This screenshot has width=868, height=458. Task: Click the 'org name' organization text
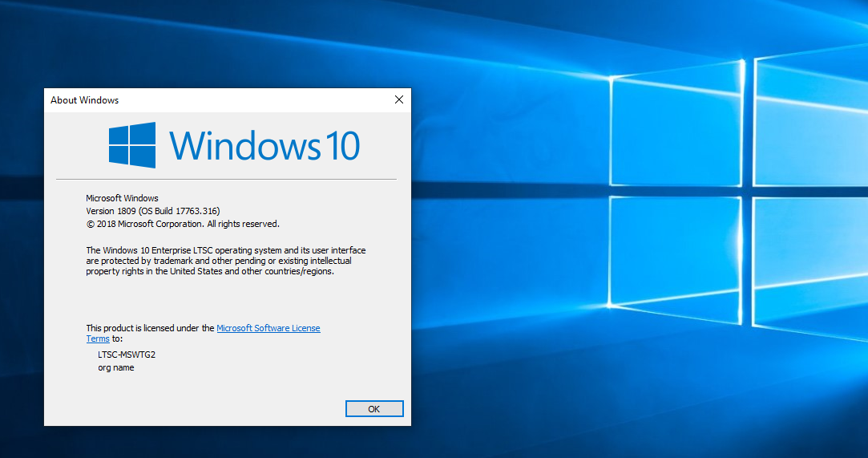coord(116,367)
